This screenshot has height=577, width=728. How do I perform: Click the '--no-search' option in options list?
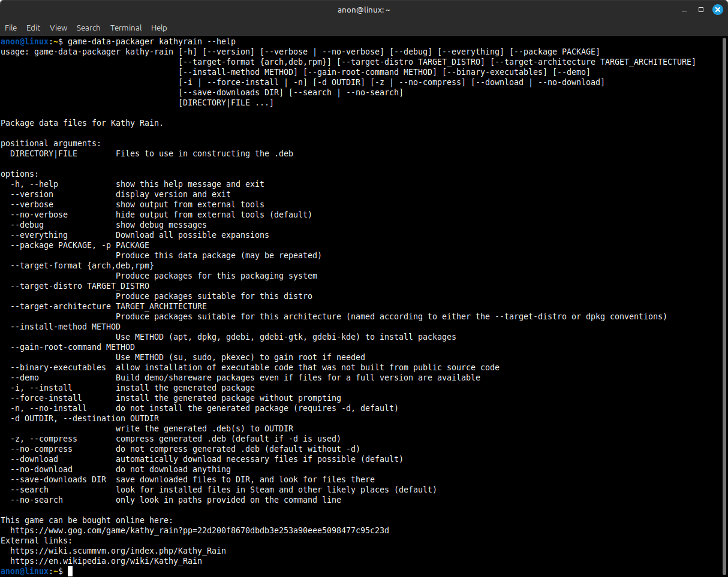37,500
